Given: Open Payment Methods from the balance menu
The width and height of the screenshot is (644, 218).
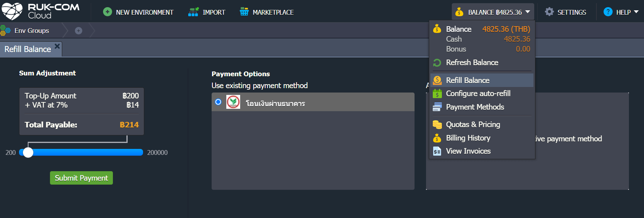Looking at the screenshot, I should pyautogui.click(x=475, y=107).
